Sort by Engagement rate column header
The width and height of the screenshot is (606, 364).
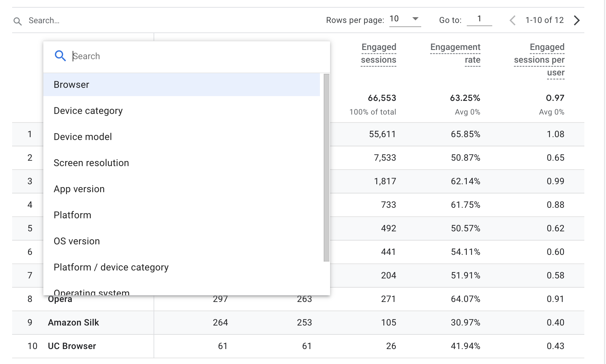click(x=455, y=53)
